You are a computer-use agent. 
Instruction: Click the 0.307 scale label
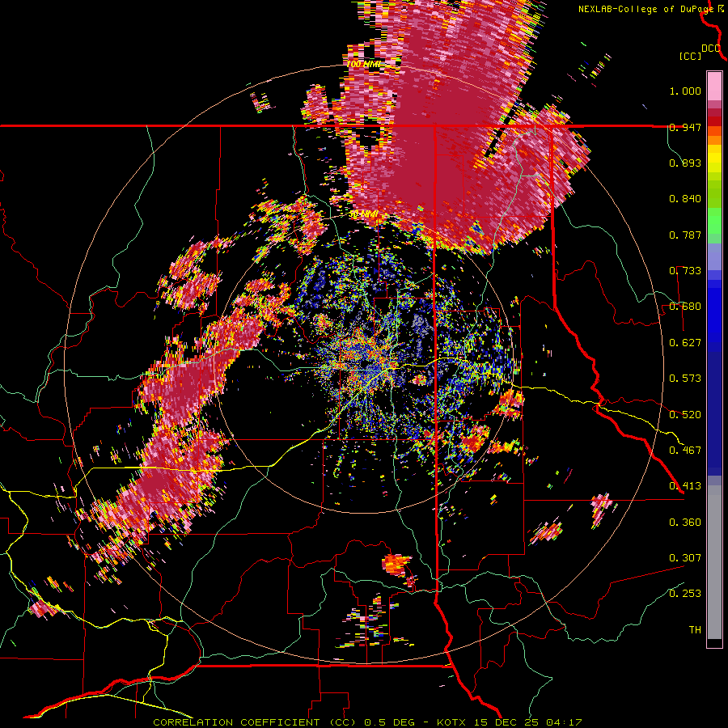pos(685,557)
